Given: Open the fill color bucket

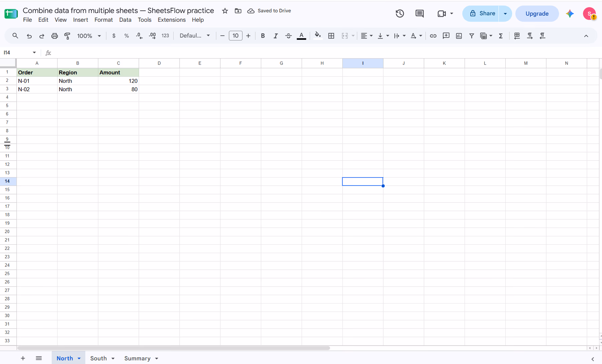Looking at the screenshot, I should click(318, 36).
